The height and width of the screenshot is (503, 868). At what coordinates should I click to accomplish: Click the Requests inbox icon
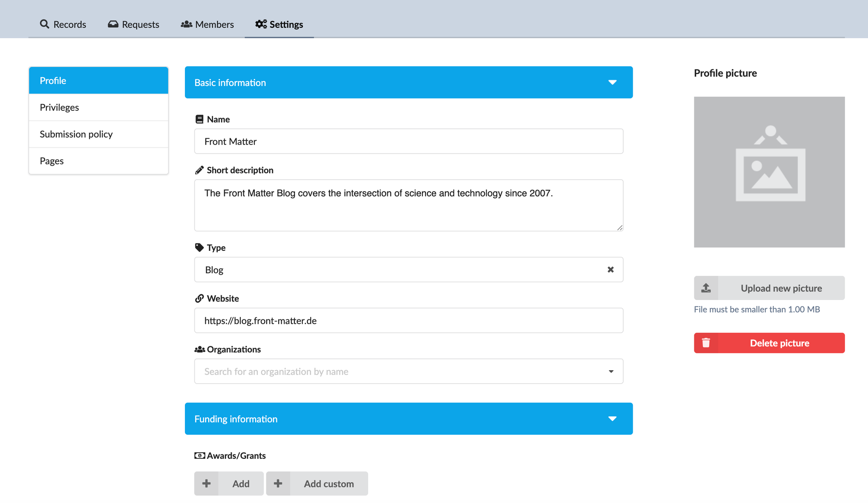pyautogui.click(x=113, y=24)
